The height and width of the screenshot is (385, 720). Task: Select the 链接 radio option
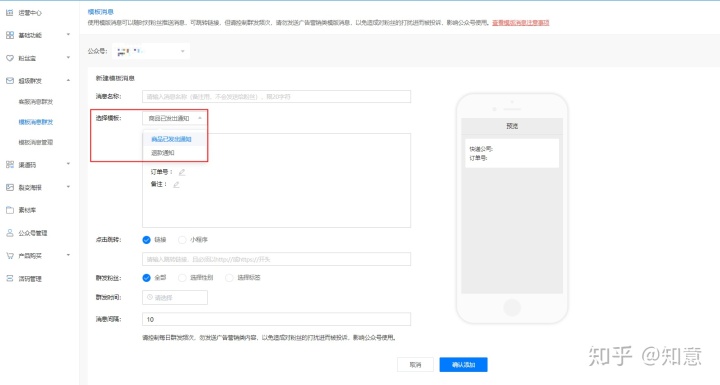(146, 240)
